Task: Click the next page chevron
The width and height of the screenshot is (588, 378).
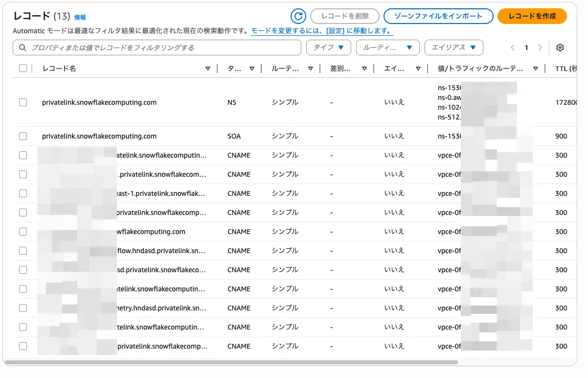Action: coord(540,47)
